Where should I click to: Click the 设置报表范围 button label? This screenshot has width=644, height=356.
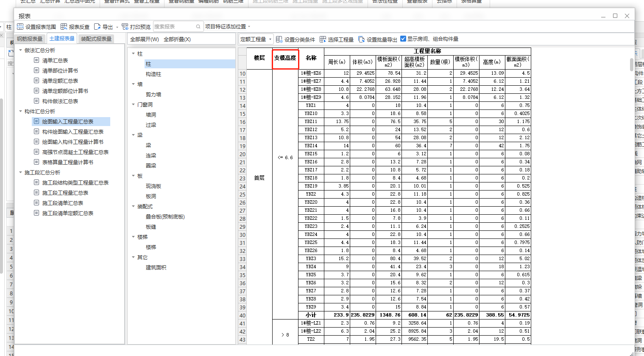pos(41,27)
